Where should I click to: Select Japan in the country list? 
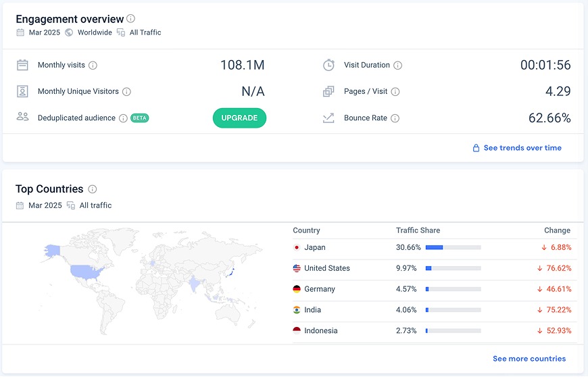tap(314, 247)
